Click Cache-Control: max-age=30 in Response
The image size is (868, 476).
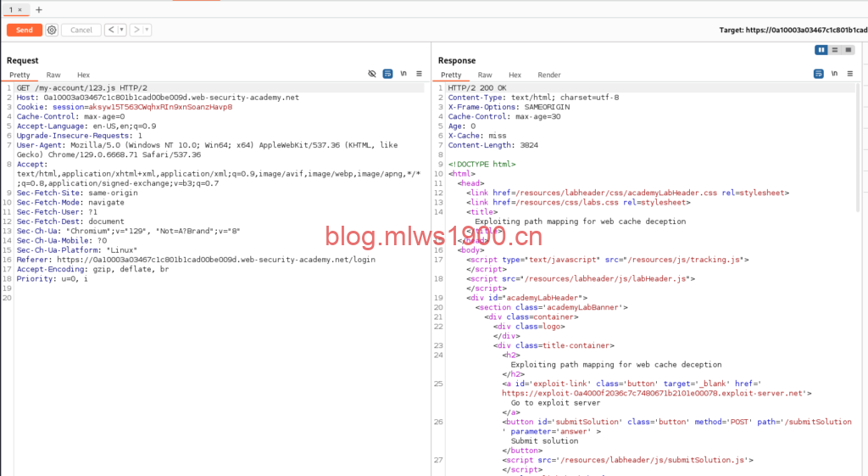click(x=504, y=116)
